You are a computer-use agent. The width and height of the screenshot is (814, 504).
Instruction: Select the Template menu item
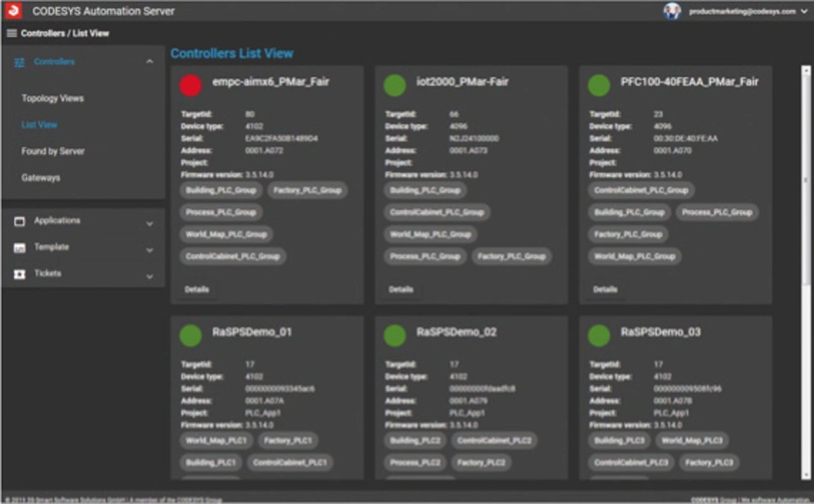pyautogui.click(x=52, y=247)
